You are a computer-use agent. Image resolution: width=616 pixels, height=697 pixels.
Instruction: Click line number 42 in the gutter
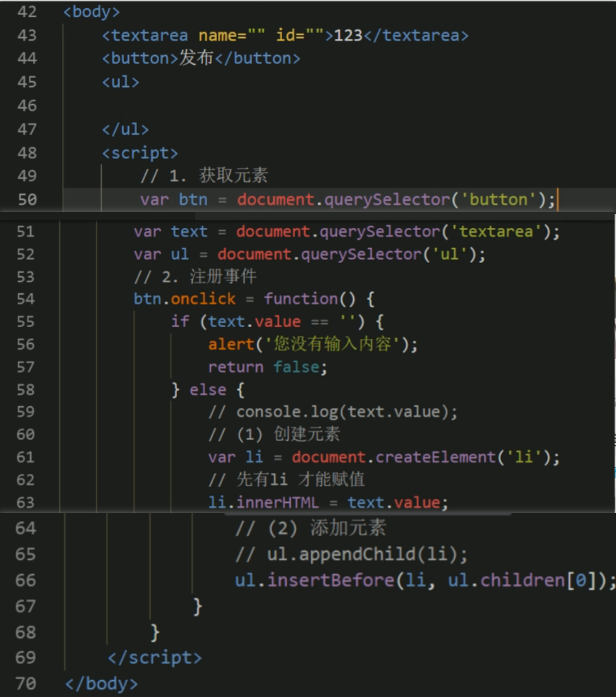(x=27, y=12)
